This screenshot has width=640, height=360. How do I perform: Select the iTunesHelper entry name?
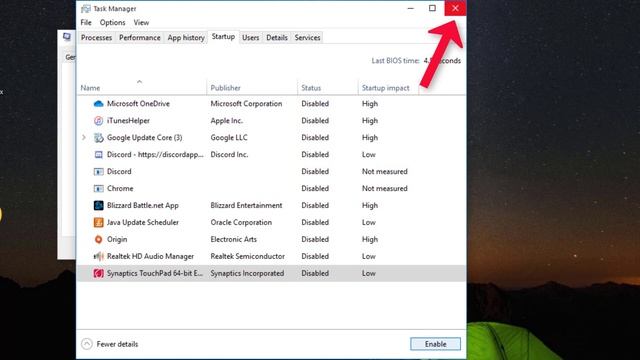[128, 121]
